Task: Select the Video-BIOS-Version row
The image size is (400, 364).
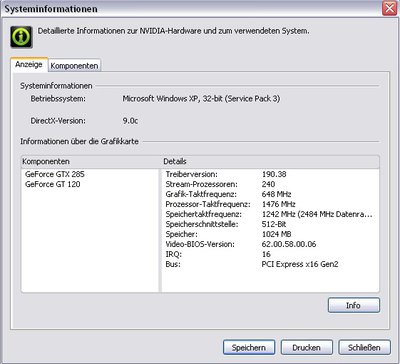Action: tap(270, 244)
